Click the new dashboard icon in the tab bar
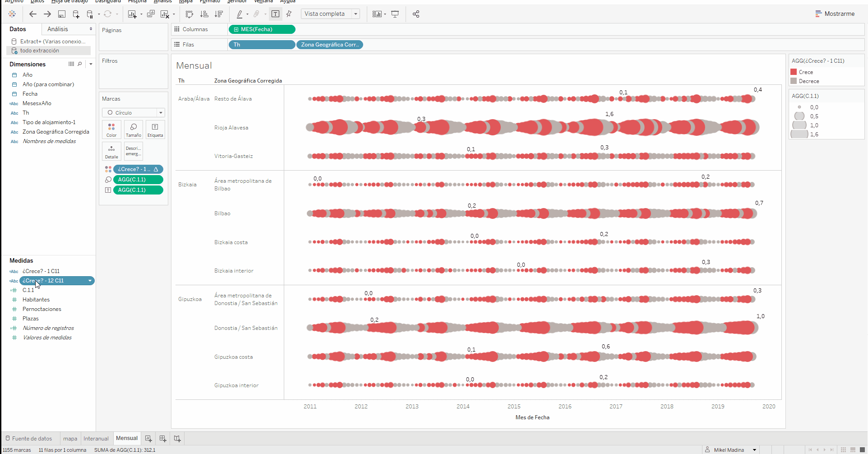868x454 pixels. 163,439
